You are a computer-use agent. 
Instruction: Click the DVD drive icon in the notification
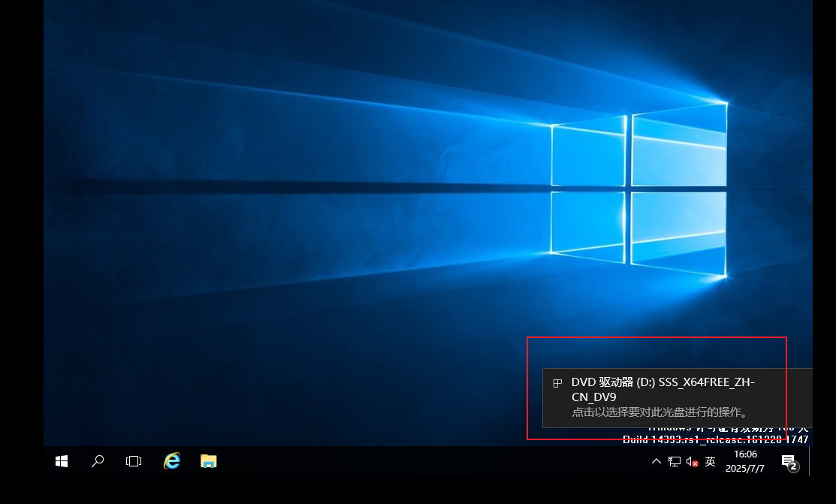click(557, 382)
